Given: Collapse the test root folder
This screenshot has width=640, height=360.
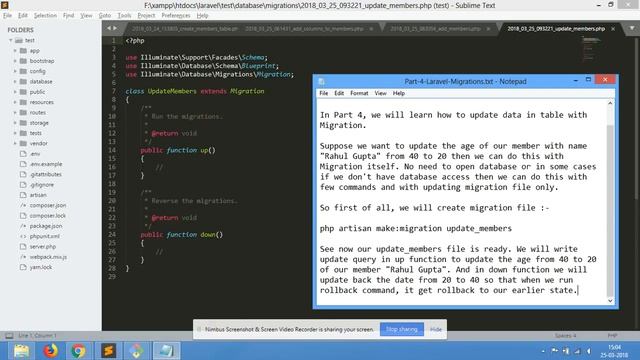Looking at the screenshot, I should pyautogui.click(x=11, y=40).
